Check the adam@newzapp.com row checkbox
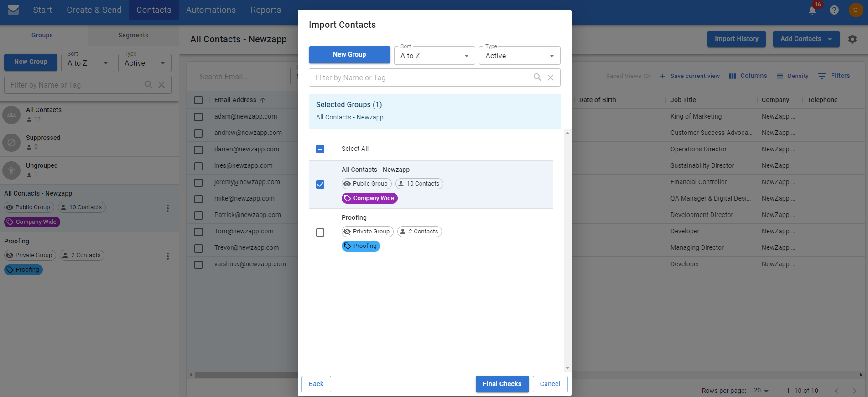868x397 pixels. coord(198,117)
